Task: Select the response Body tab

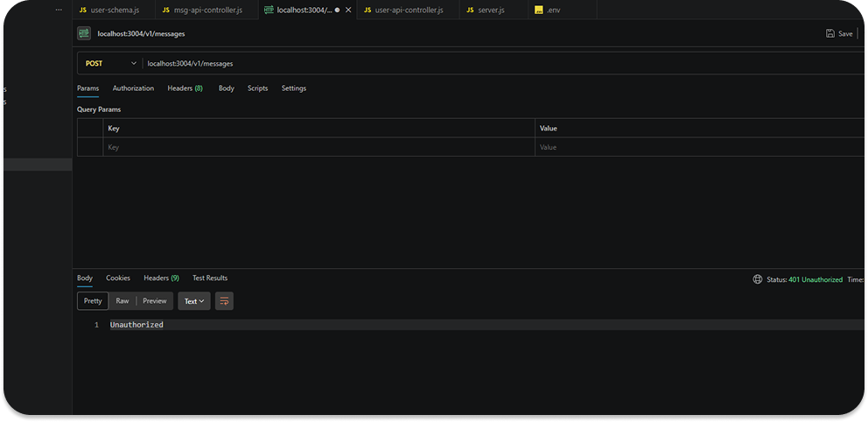Action: point(85,278)
